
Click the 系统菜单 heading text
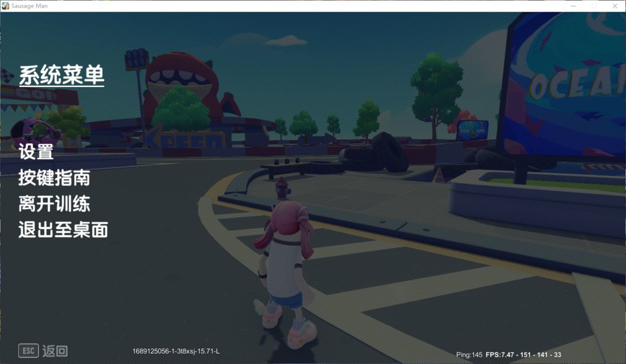[x=61, y=75]
